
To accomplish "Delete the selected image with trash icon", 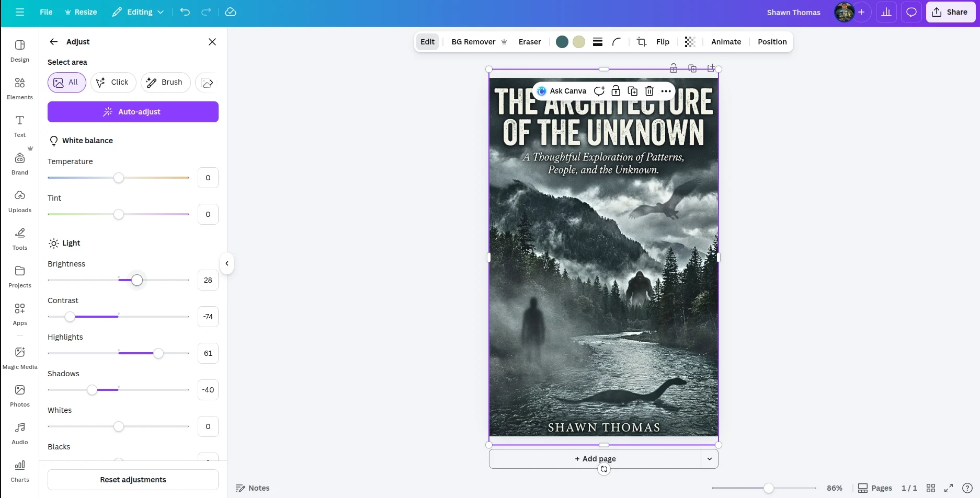I will coord(649,91).
